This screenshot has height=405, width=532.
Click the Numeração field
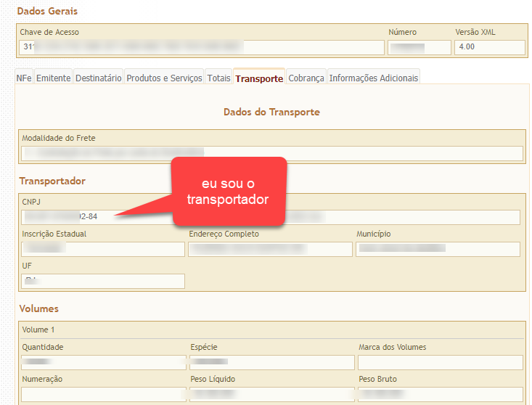click(104, 394)
